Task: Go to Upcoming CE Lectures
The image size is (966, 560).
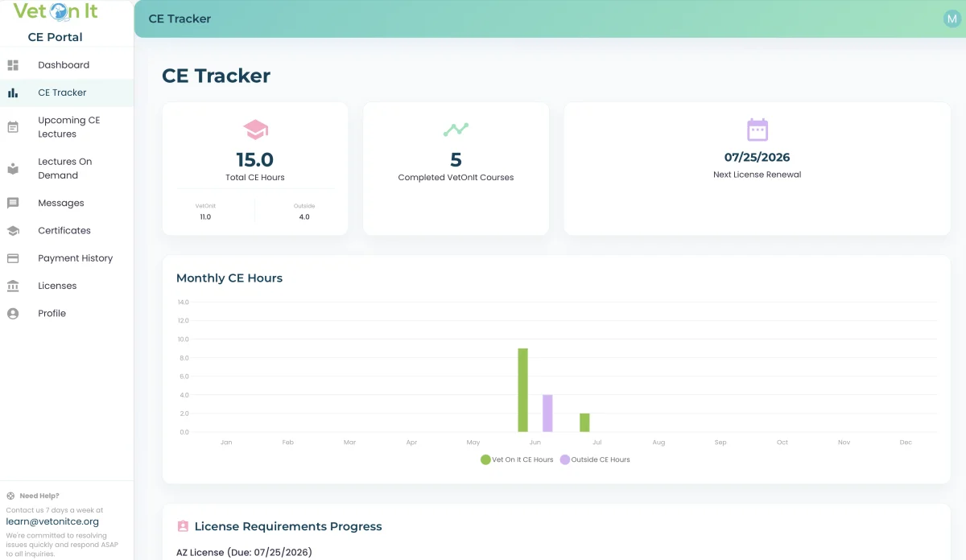Action: pyautogui.click(x=67, y=127)
